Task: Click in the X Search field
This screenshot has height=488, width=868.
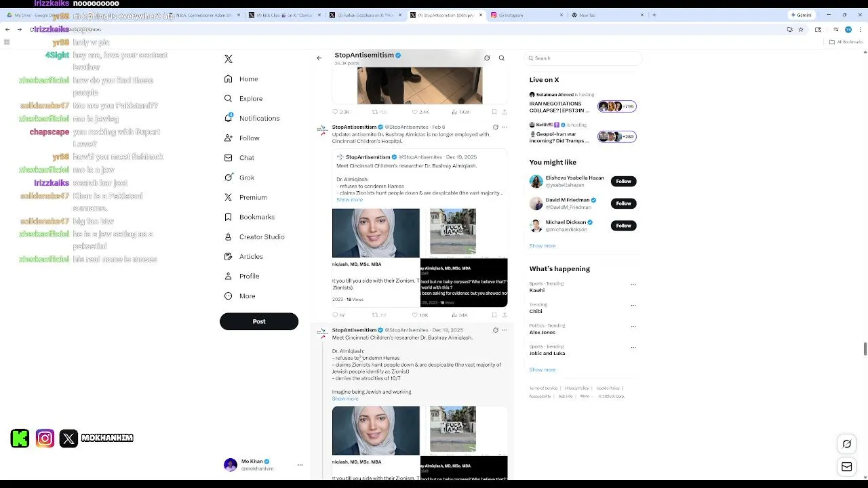Action: click(x=583, y=58)
